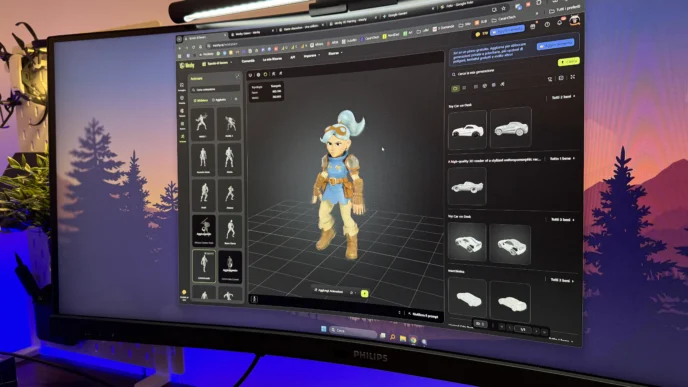The image size is (688, 387).
Task: Click the notification bell icon in the header
Action: [x=559, y=23]
